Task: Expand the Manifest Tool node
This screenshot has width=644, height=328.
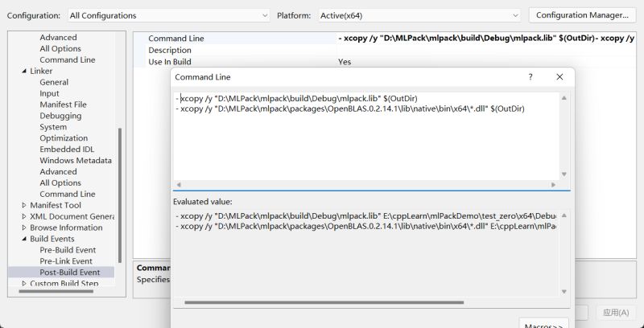Action: point(24,205)
